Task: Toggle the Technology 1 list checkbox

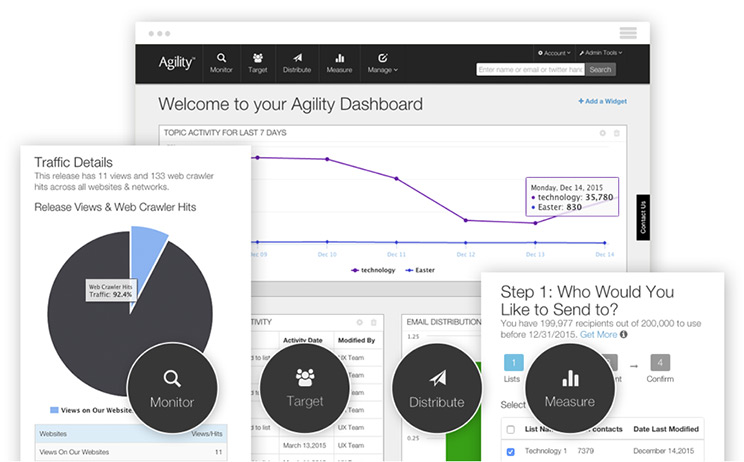Action: click(x=512, y=451)
